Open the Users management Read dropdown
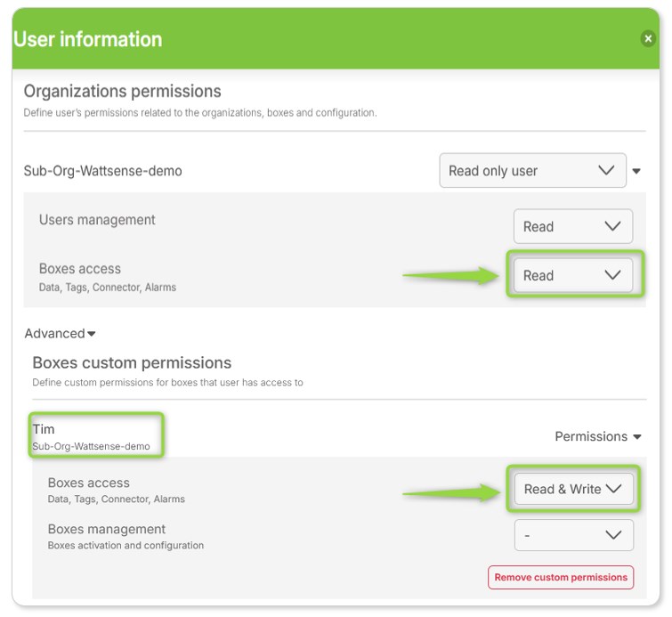Image resolution: width=672 pixels, height=617 pixels. tap(573, 226)
